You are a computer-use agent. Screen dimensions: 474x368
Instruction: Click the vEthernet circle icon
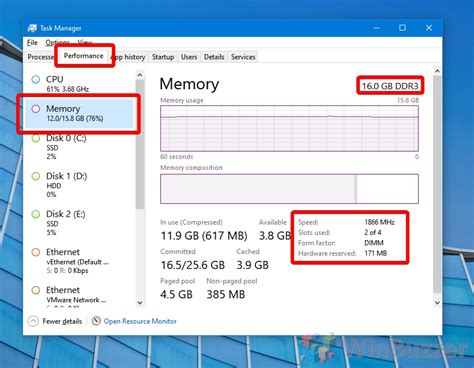point(36,252)
